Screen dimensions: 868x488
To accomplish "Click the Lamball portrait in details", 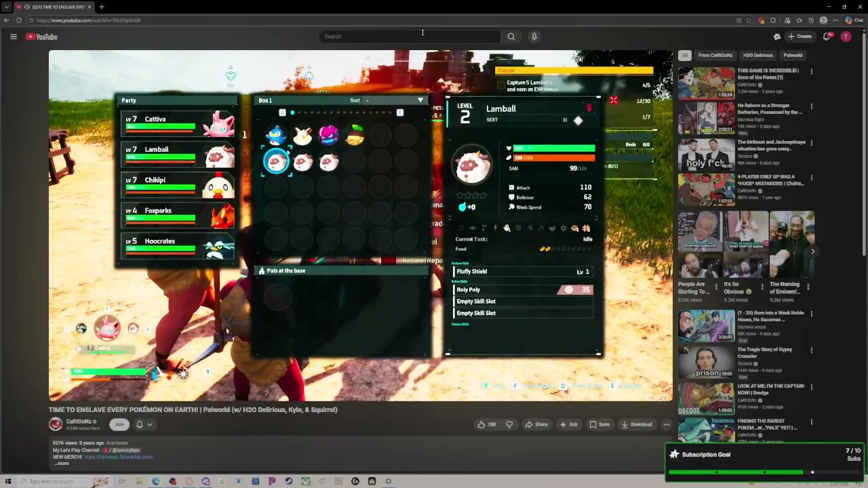I will [x=473, y=165].
